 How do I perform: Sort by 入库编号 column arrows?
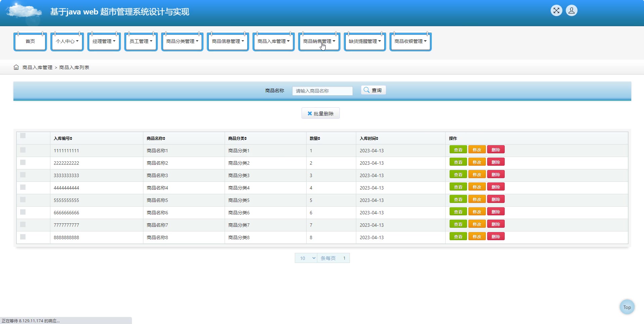tap(71, 139)
